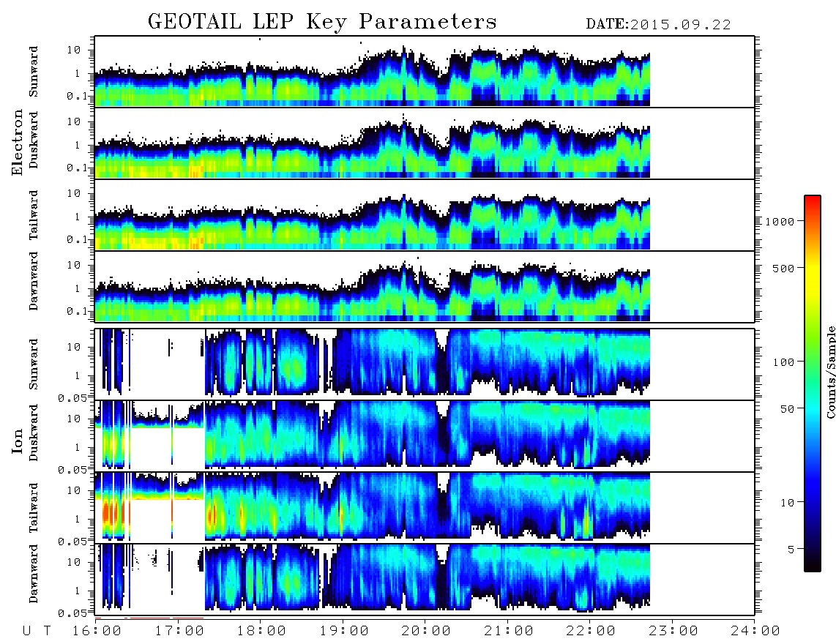This screenshot has width=836, height=644.
Task: Click the 18:00 time tick label
Action: click(x=261, y=632)
